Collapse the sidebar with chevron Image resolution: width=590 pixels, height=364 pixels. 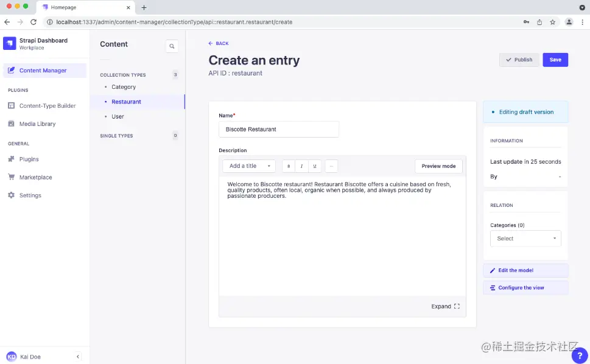click(x=78, y=357)
